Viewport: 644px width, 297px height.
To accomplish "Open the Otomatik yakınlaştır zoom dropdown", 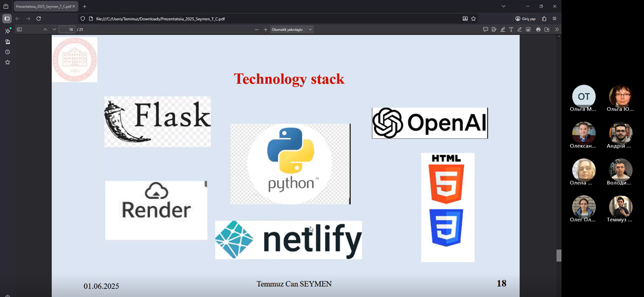I will click(292, 30).
